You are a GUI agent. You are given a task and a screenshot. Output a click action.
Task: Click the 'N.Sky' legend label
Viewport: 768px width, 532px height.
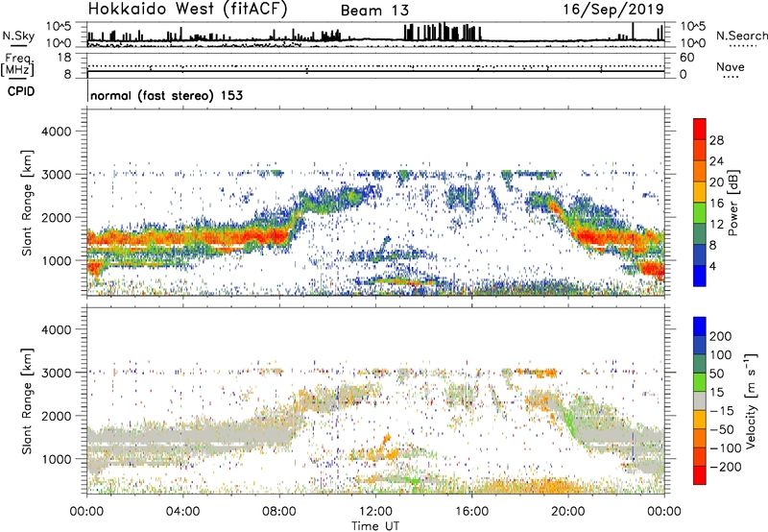[18, 36]
